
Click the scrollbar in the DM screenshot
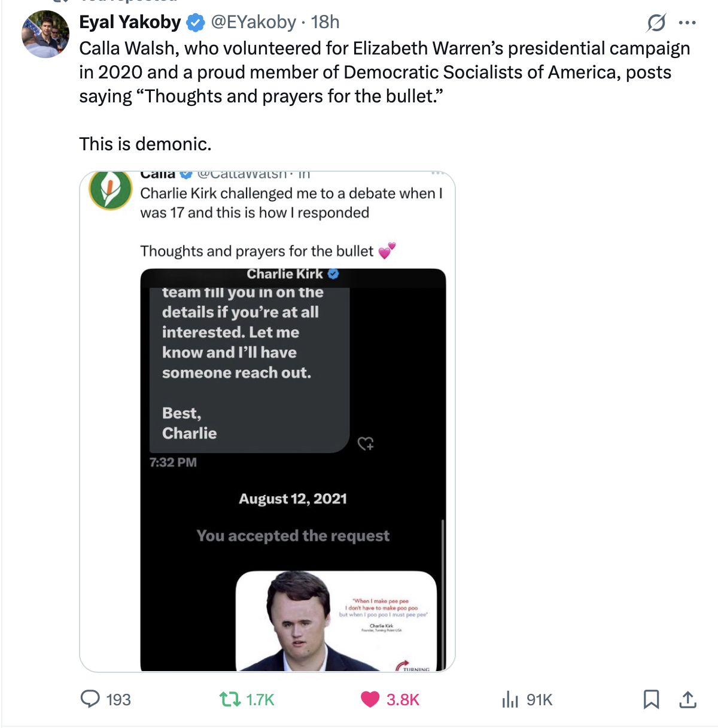(x=443, y=593)
